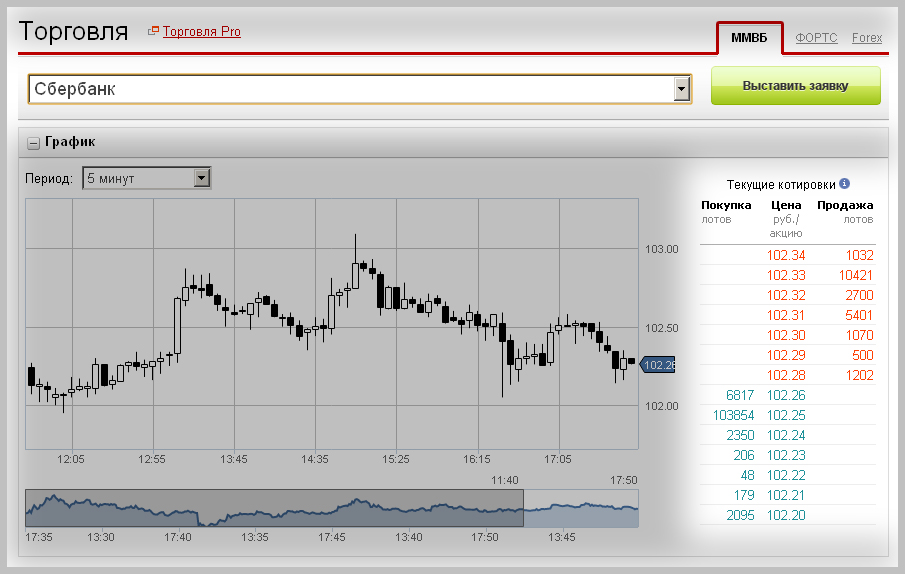Click the buy price 102.23
Image resolution: width=905 pixels, height=574 pixels.
point(786,455)
